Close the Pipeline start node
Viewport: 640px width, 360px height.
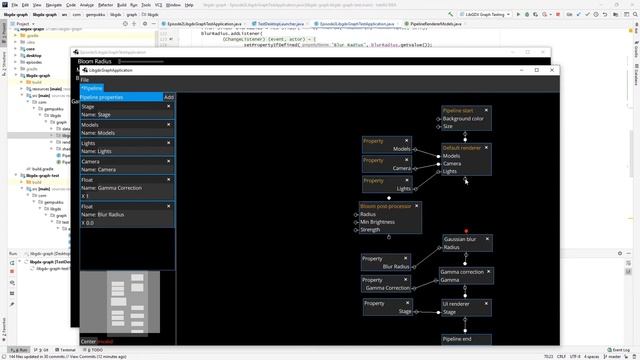486,110
